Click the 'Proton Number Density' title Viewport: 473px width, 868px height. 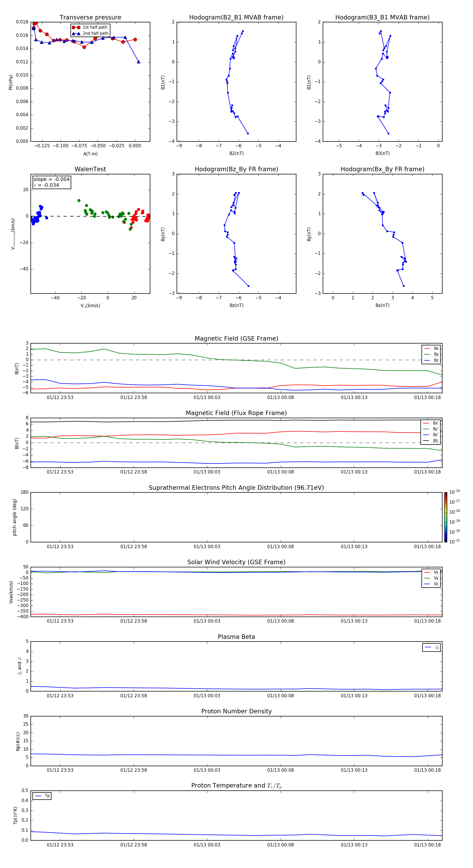click(x=236, y=711)
